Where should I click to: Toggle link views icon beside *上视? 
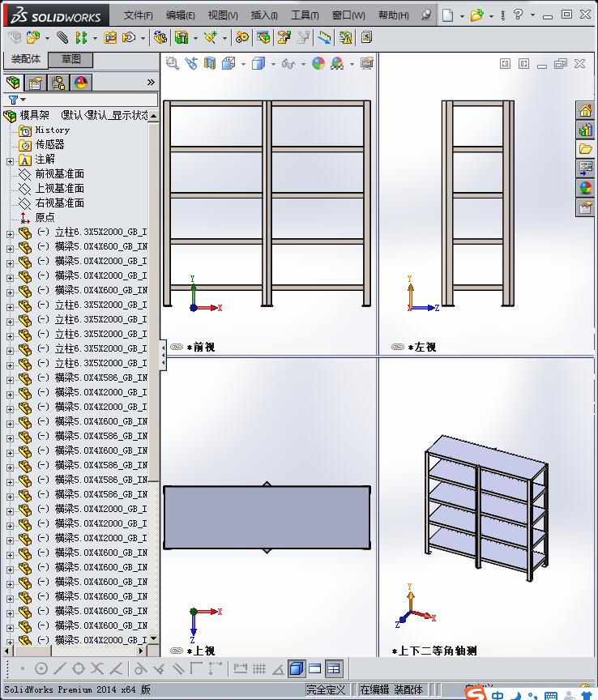(177, 651)
